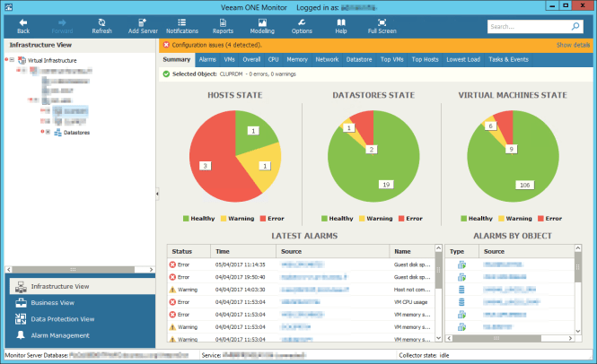
Task: Open Add Server wizard
Action: [143, 26]
